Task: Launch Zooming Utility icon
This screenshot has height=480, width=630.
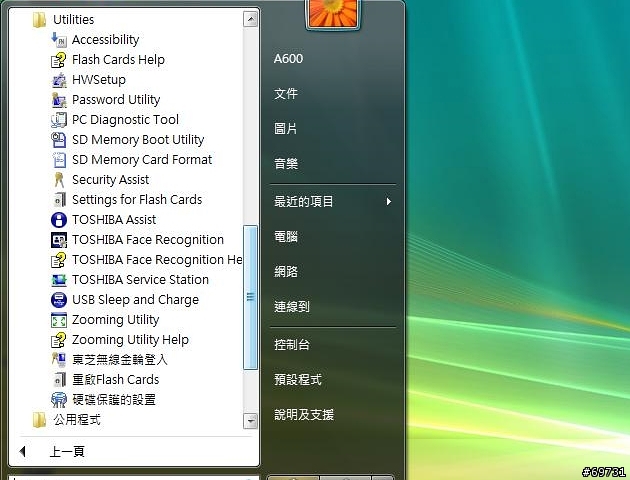Action: pos(59,320)
